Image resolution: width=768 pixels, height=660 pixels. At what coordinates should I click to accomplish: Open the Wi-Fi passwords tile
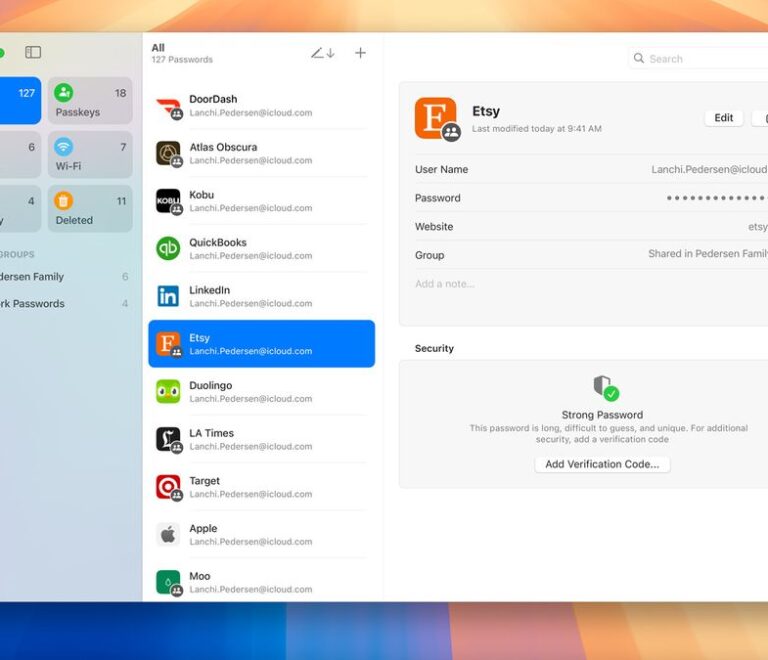coord(90,155)
